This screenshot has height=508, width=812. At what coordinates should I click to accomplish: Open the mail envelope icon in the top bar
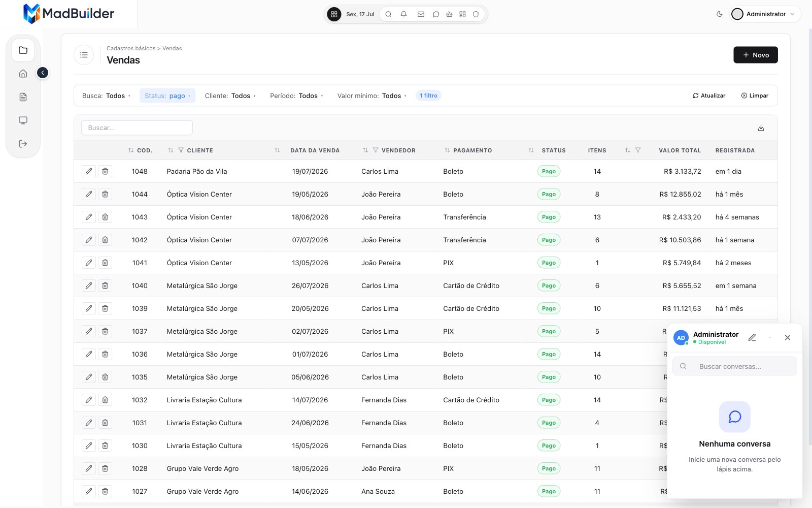421,14
